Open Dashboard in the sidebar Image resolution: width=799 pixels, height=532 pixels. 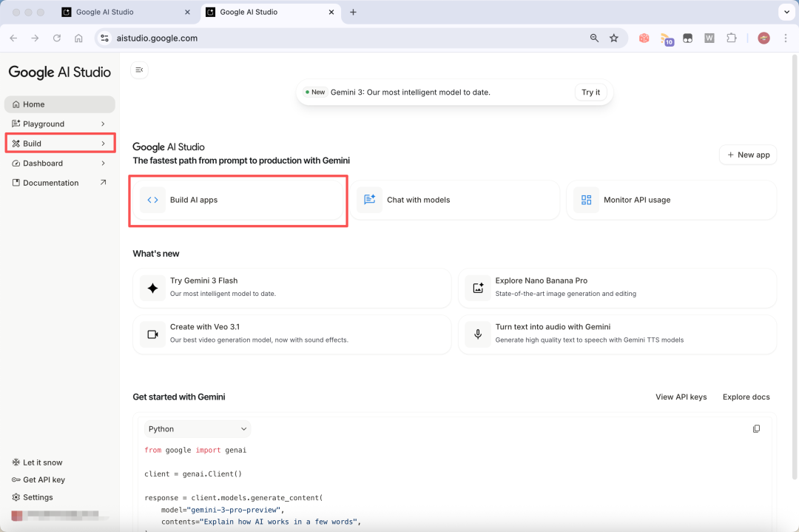tap(60, 163)
